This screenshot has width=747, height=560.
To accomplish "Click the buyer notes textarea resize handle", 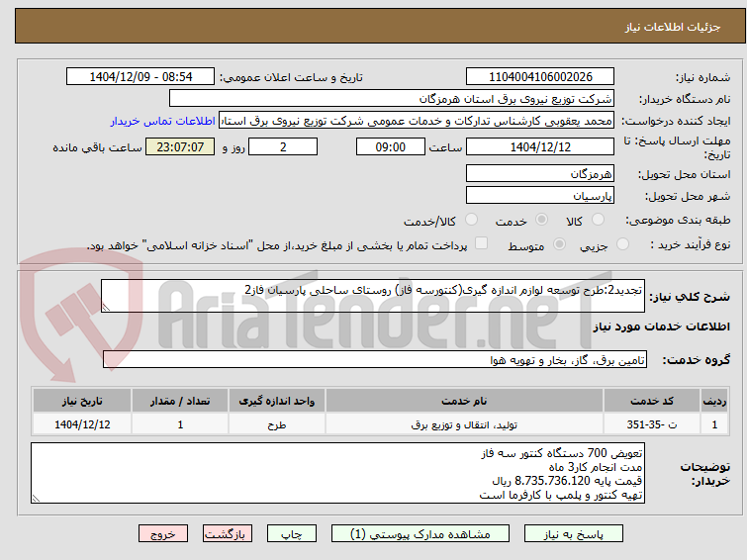I will [x=36, y=498].
